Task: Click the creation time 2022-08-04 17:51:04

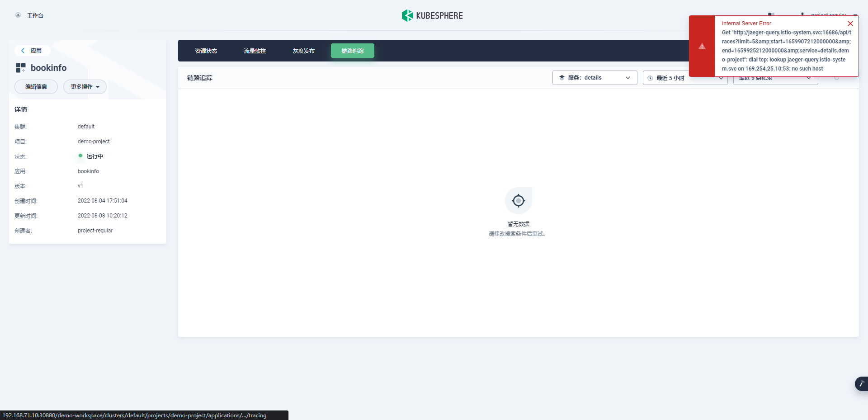Action: 103,201
